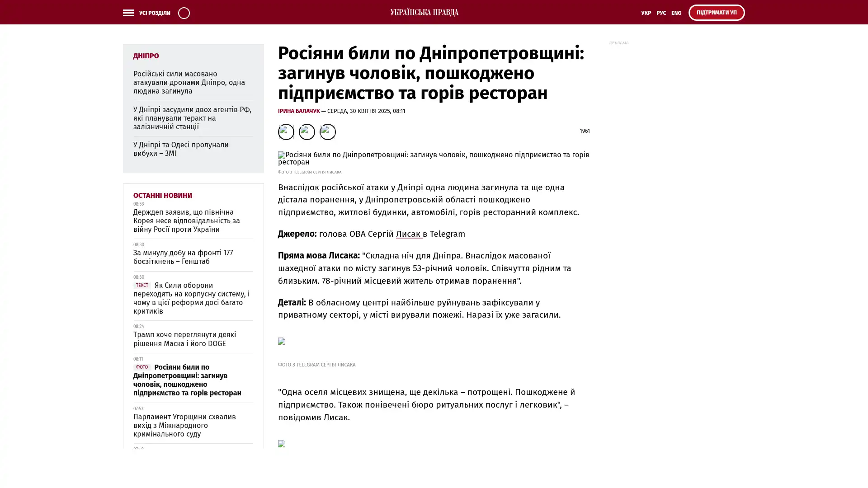Click the ПІДТРИМАТИ УП button
868x488 pixels.
point(716,13)
